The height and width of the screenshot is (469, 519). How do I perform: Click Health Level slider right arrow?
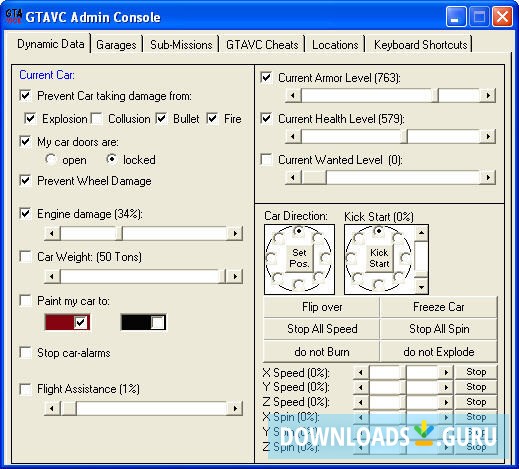coord(488,136)
